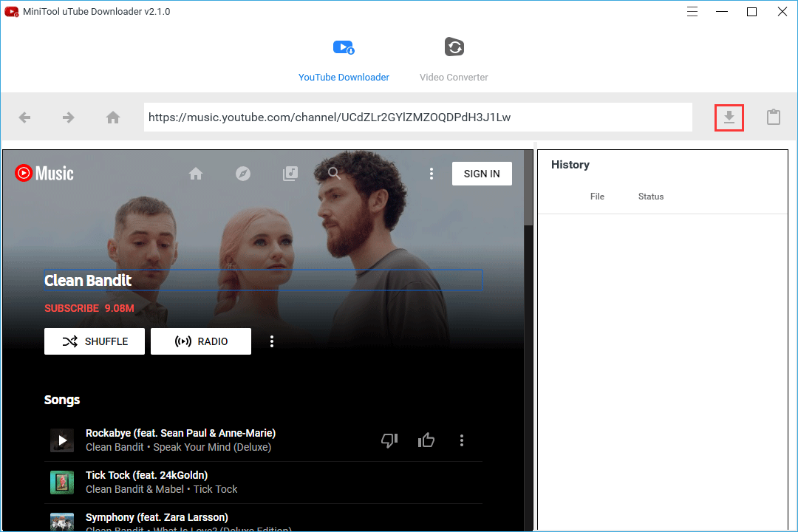Go back in the built-in browser

coord(24,117)
